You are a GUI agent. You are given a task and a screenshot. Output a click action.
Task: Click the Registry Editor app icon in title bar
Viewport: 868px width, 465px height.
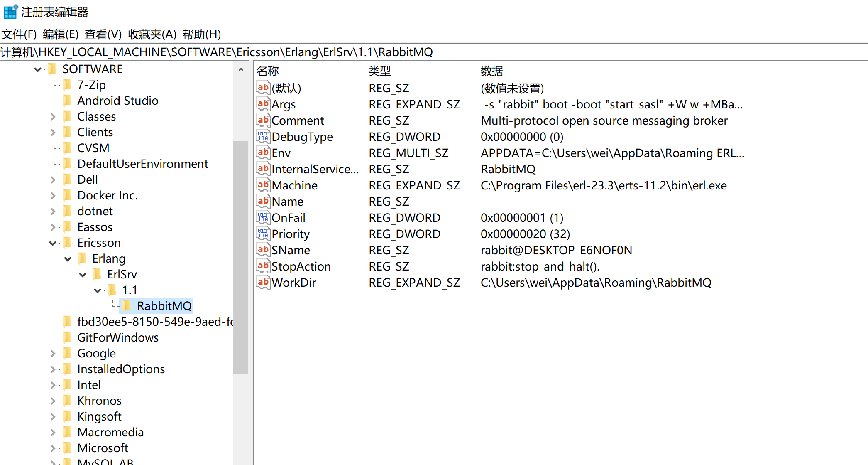click(10, 12)
